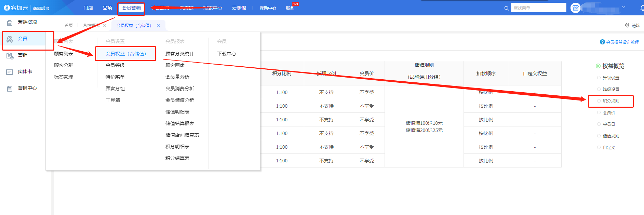The image size is (644, 215).
Task: Click the 营销概况 sidebar icon
Action: tap(10, 23)
